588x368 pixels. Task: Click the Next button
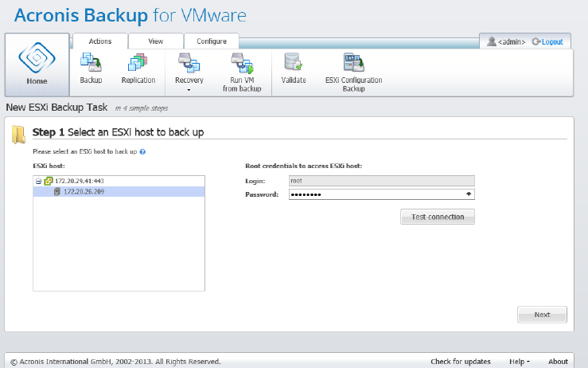coord(542,315)
